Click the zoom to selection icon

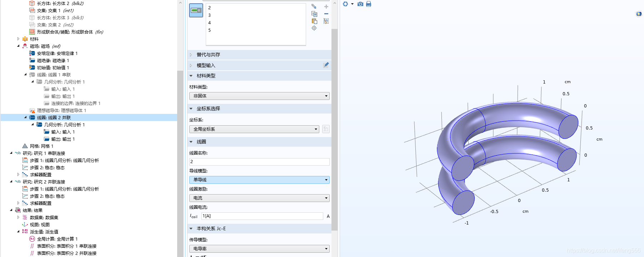click(x=314, y=28)
